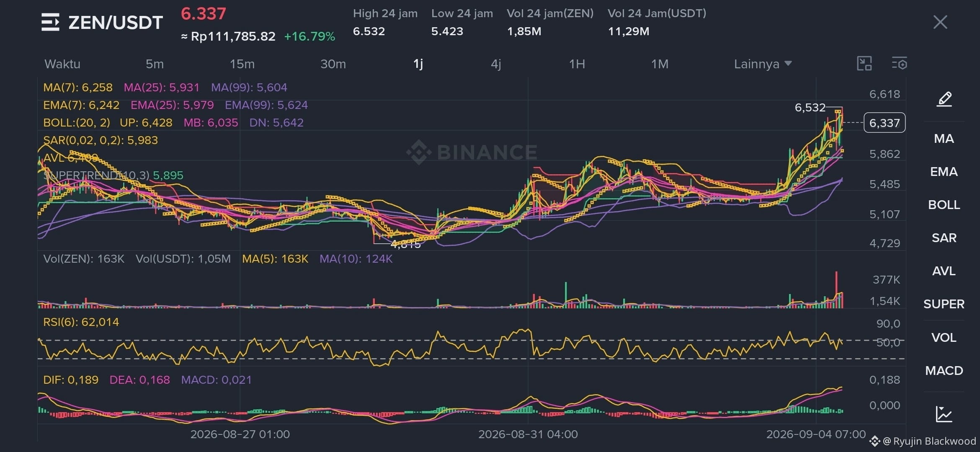Enable the MACD sub-indicator
Viewport: 980px width, 452px height.
[944, 371]
